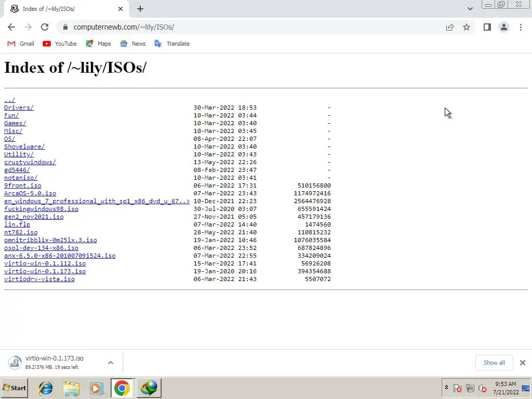This screenshot has width=532, height=399.
Task: Open the OS/ folder link
Action: tap(9, 139)
